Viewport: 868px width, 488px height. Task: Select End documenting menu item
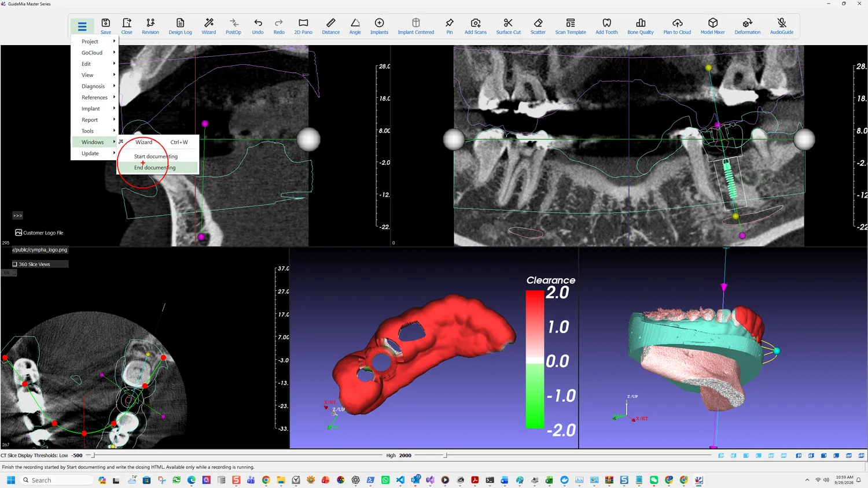pyautogui.click(x=158, y=168)
